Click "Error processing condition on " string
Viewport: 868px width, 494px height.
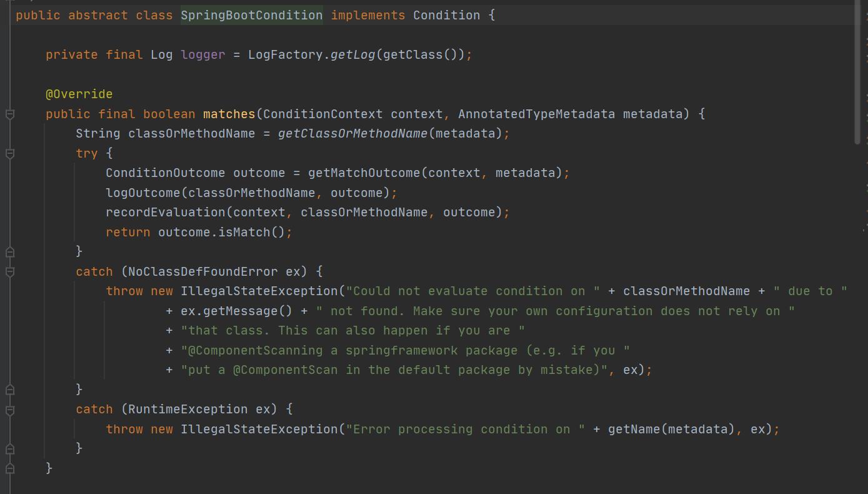point(466,429)
